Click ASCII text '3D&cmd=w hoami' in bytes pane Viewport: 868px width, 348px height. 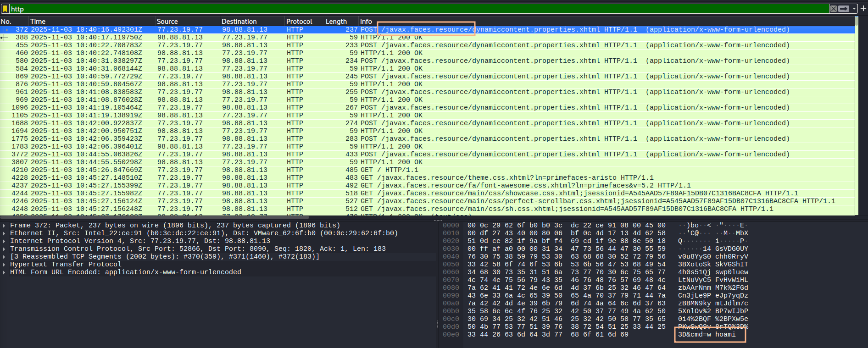pyautogui.click(x=707, y=335)
